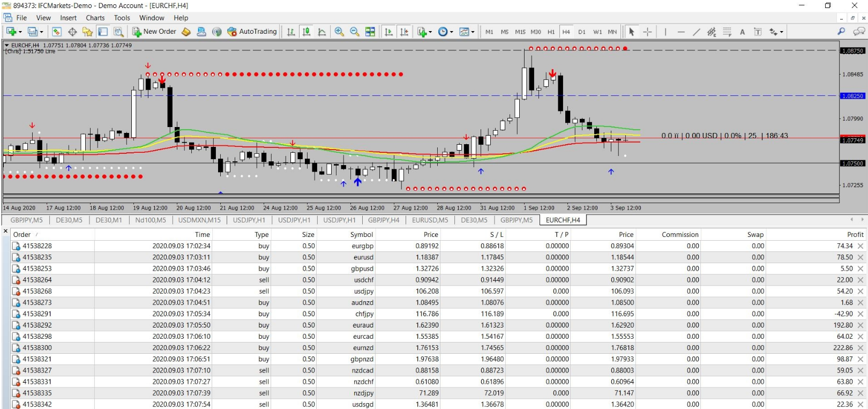Pick the trendline drawing tool

tap(696, 32)
